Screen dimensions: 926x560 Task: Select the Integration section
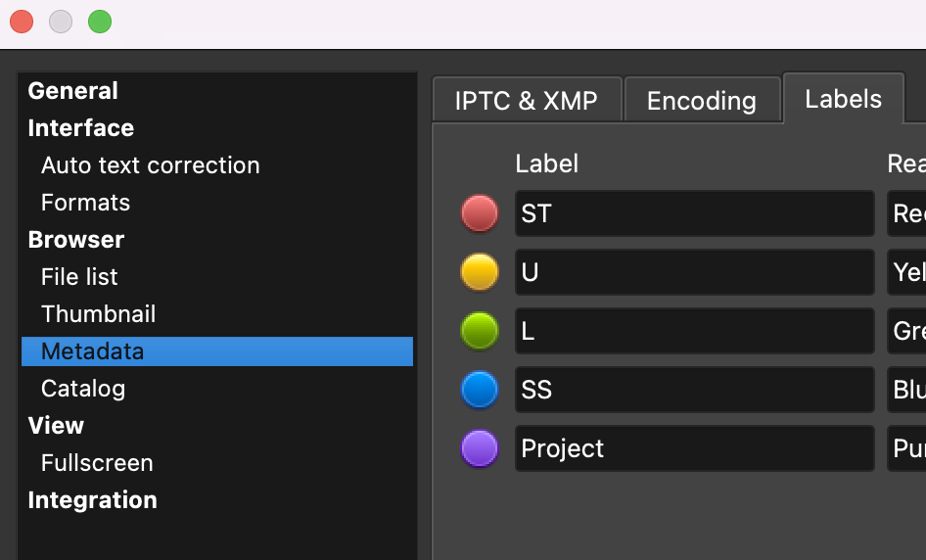coord(93,500)
